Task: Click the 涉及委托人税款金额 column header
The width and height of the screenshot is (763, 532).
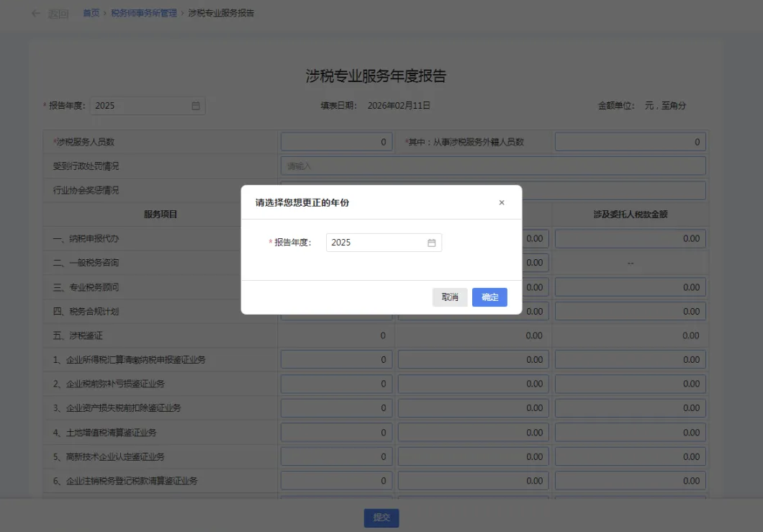Action: 630,214
